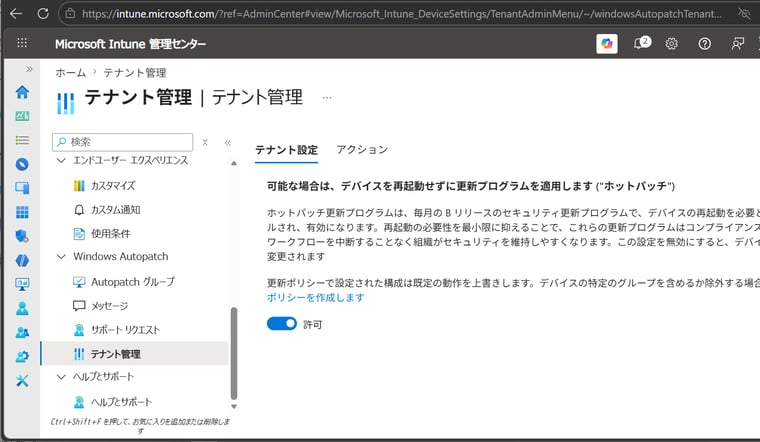Click the menu scrollbar up arrow

tap(234, 163)
